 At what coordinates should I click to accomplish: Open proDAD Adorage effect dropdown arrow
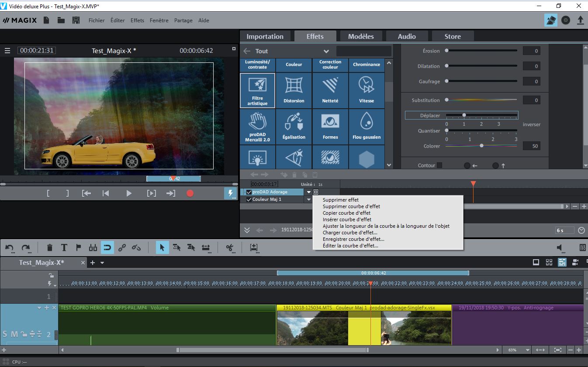(x=309, y=192)
